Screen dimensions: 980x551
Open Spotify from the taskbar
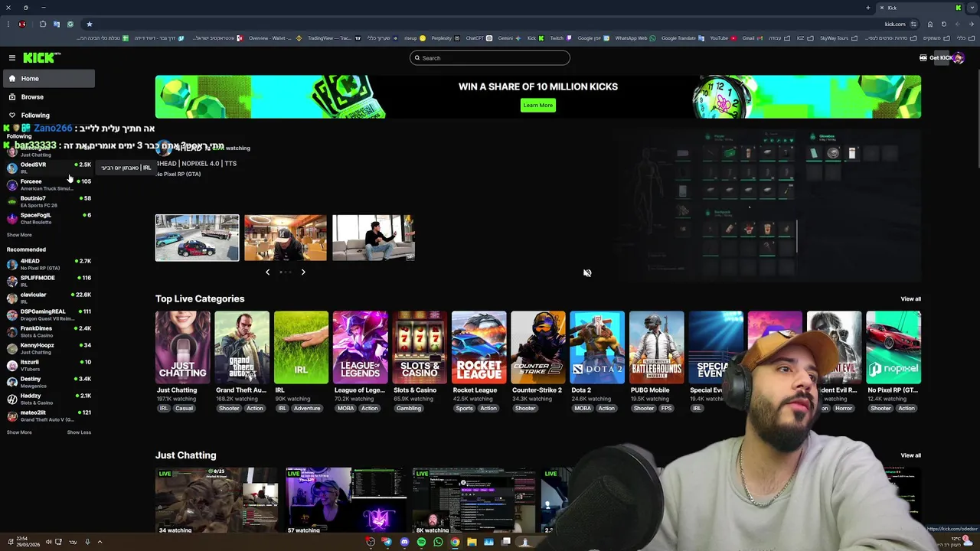(421, 542)
